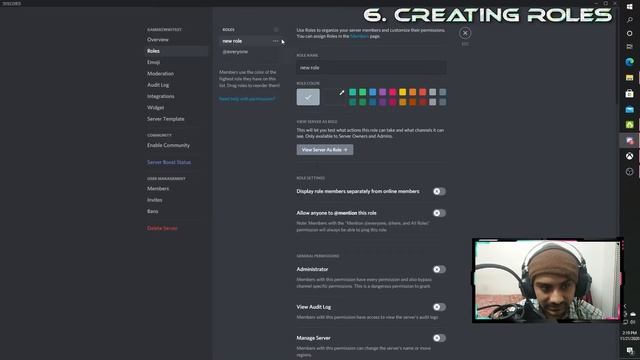Image resolution: width=640 pixels, height=360 pixels.
Task: Close settings with the ESC circle X button
Action: tap(465, 33)
